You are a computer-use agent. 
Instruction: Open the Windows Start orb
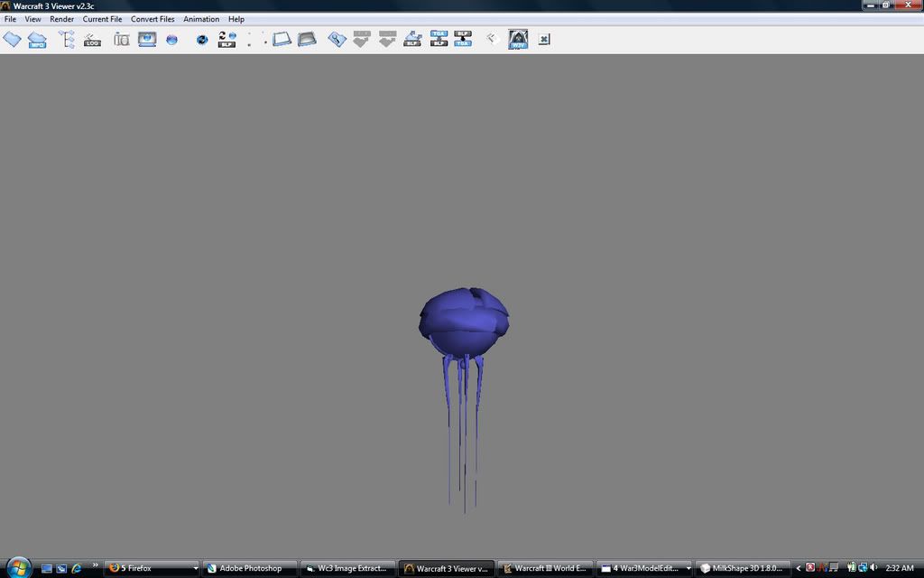19,567
